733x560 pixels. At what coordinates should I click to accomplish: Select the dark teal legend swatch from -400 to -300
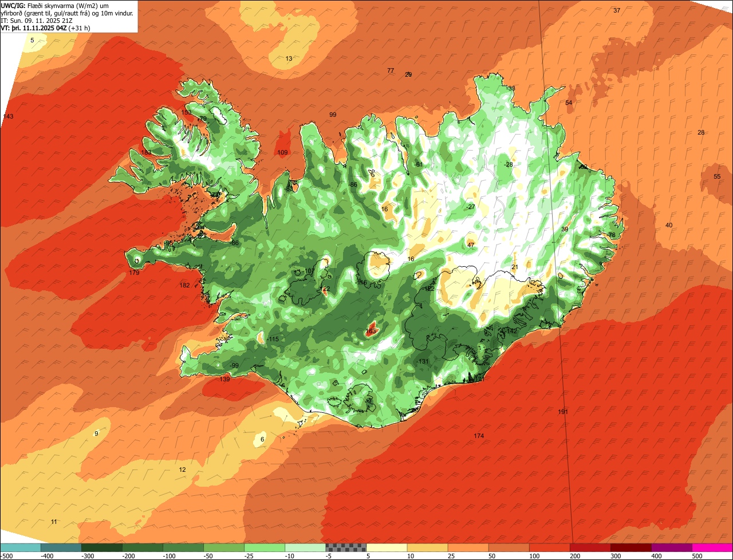click(x=61, y=547)
